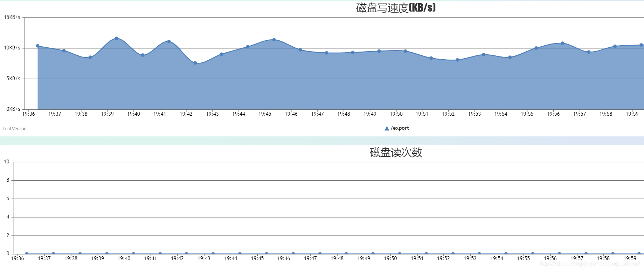This screenshot has height=270, width=644.
Task: Select write-speed data point just after 19:47 tick
Action: 326,53
